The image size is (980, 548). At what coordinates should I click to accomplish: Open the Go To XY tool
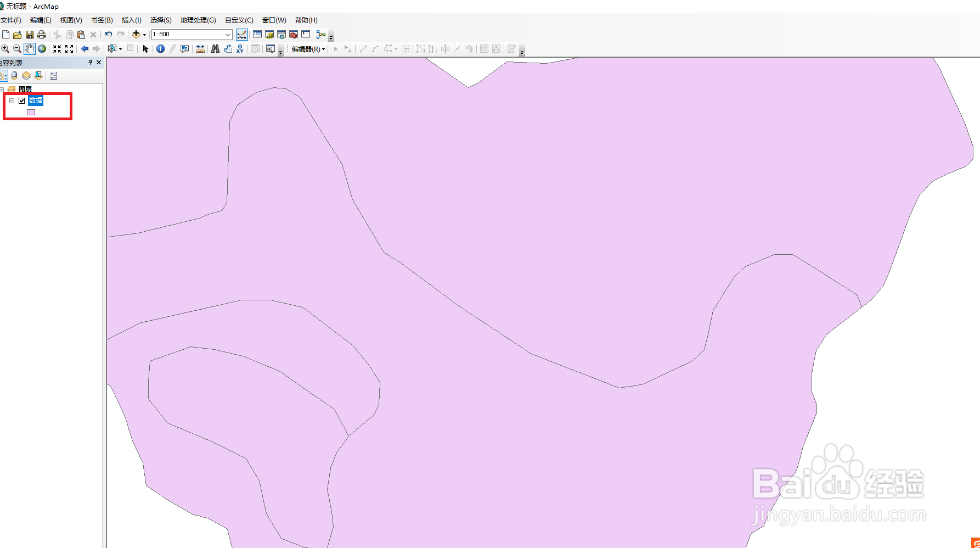(x=240, y=49)
